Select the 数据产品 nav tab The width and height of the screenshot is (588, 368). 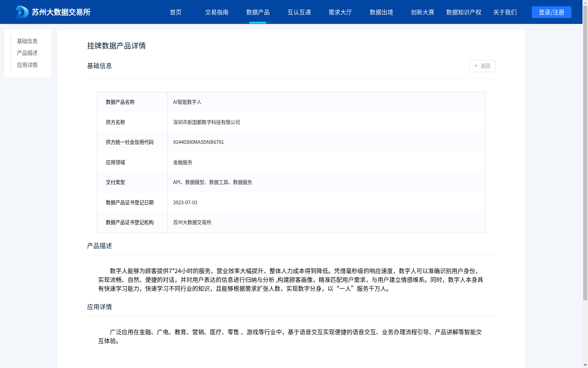258,12
